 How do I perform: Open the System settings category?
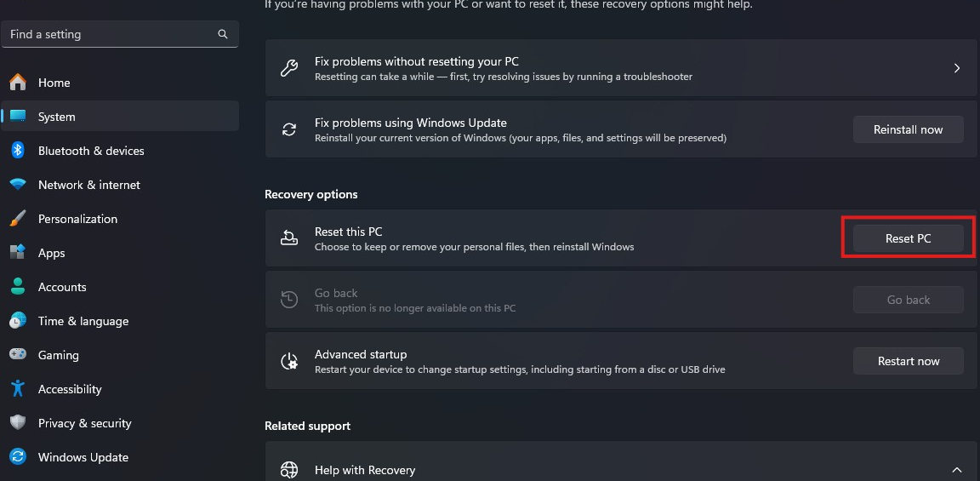(x=57, y=117)
